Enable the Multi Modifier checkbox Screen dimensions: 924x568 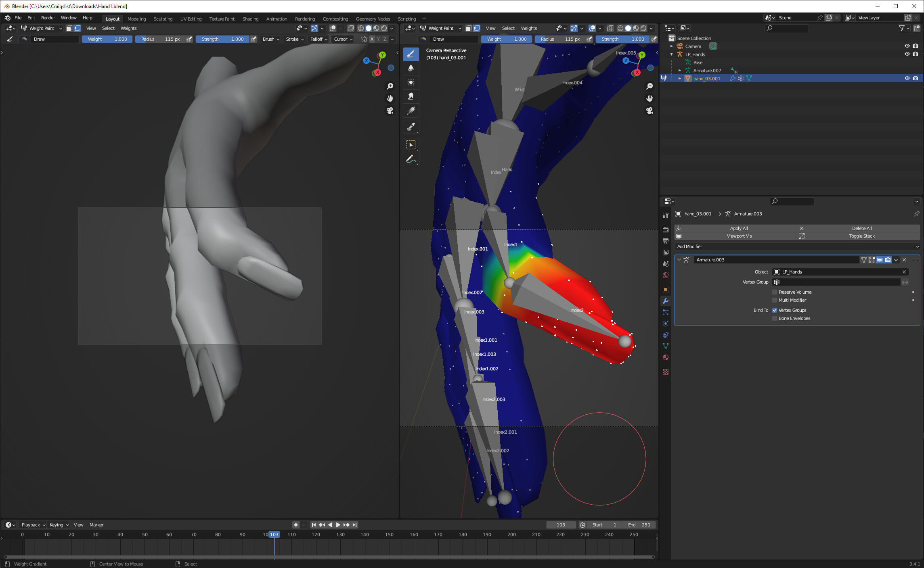775,300
